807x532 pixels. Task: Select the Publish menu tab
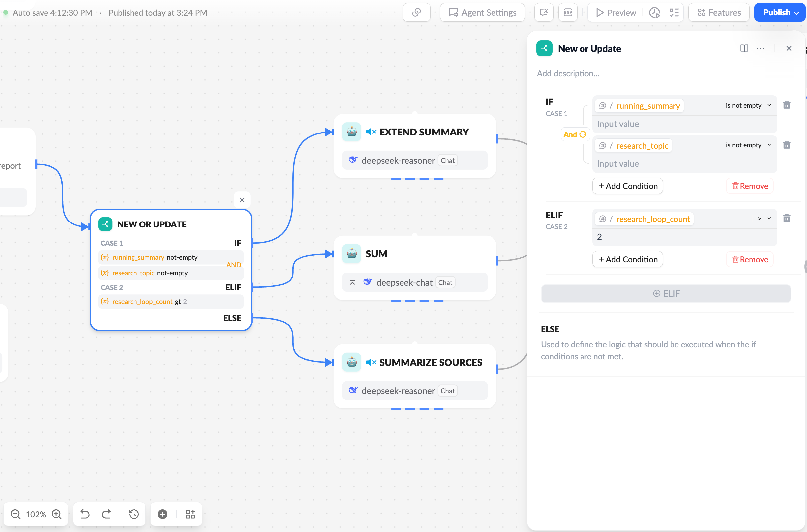click(779, 13)
